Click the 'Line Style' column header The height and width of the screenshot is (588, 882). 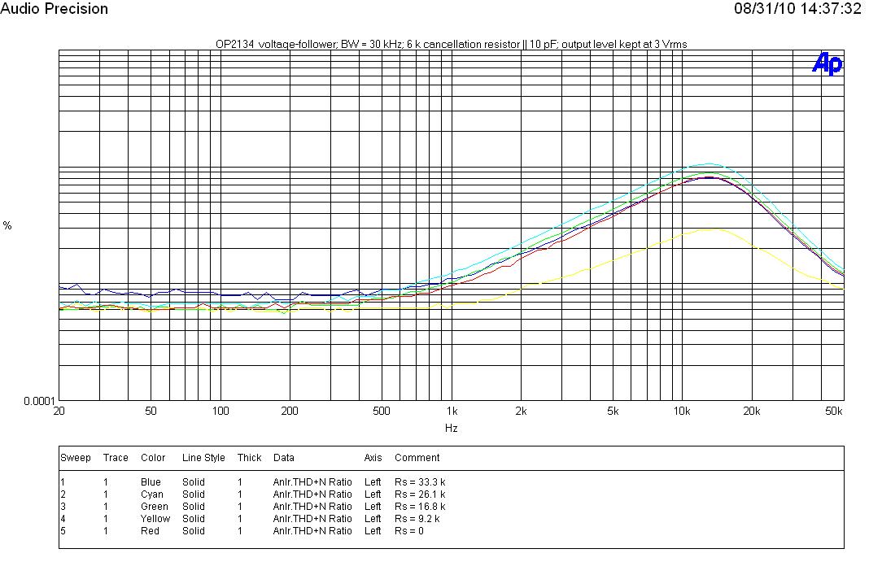point(203,458)
